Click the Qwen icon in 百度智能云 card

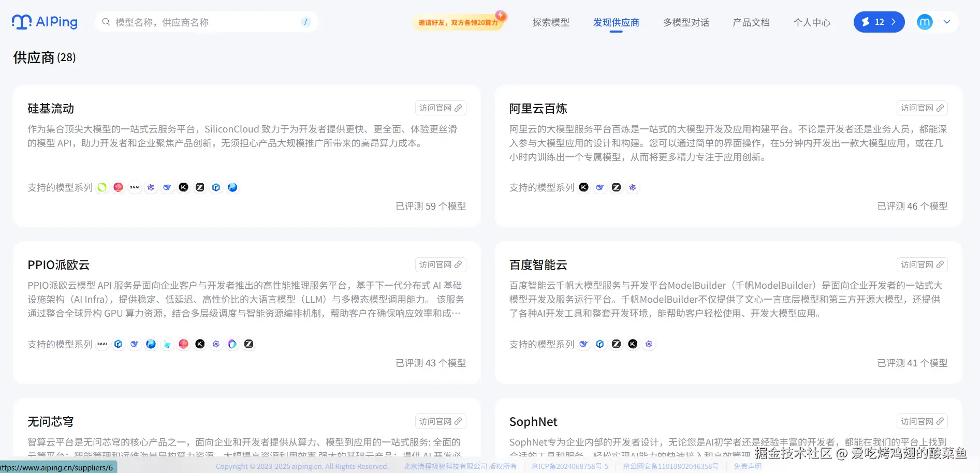point(649,344)
